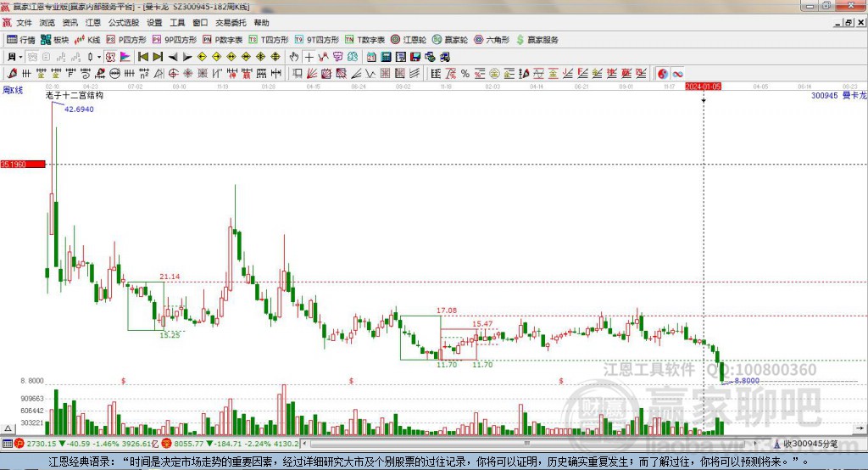Screen dimensions: 868x470
Task: Click the yin-yang taiji icon
Action: (x=663, y=74)
